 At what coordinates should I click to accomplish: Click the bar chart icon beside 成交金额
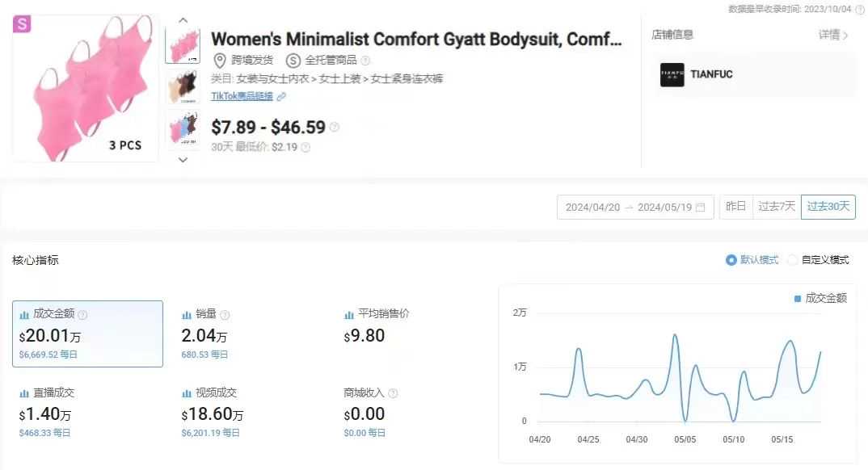coord(24,315)
